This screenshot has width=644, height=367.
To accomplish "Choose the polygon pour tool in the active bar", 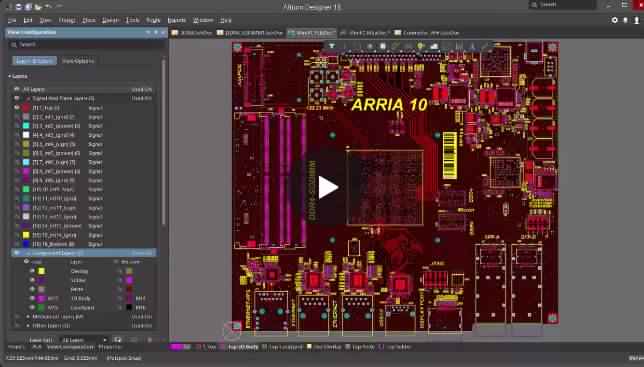I will coord(434,46).
